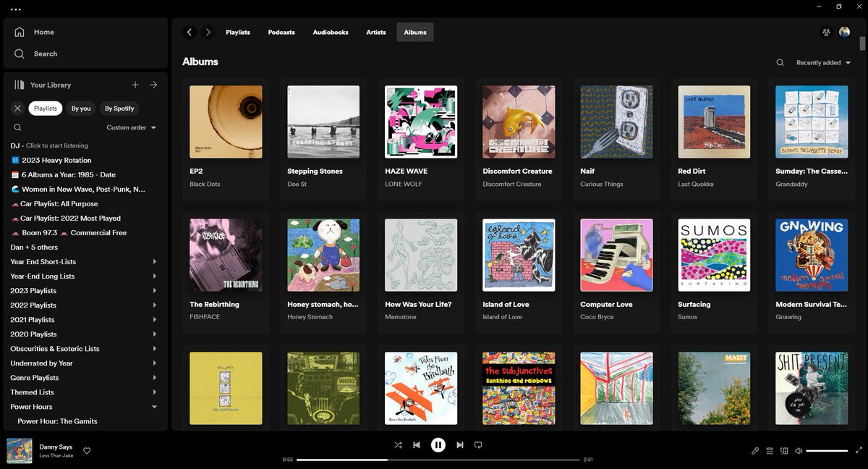Apply the By Spotify filter chip
868x469 pixels.
119,109
